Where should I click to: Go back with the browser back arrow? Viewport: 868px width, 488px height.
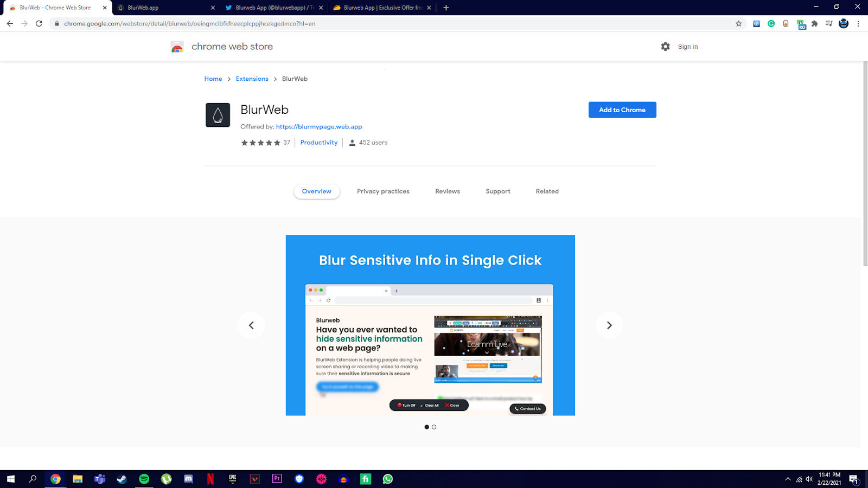(x=10, y=23)
